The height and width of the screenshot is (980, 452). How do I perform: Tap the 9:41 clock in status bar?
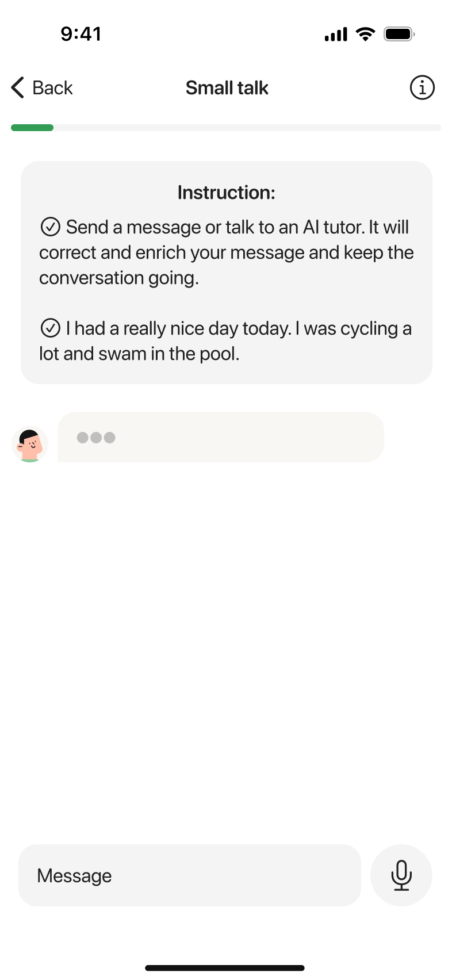coord(81,34)
